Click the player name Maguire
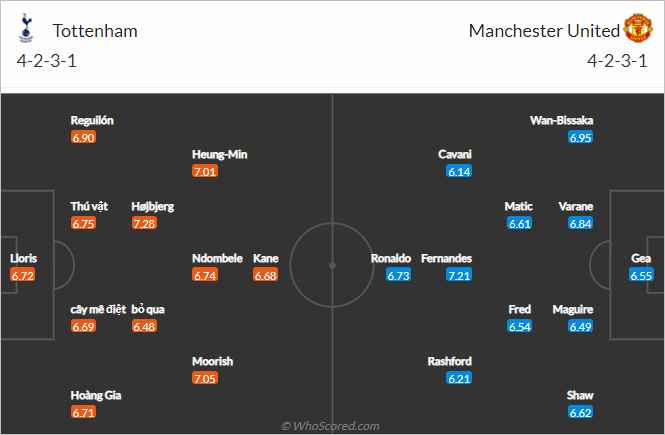This screenshot has height=435, width=665. coord(573,310)
